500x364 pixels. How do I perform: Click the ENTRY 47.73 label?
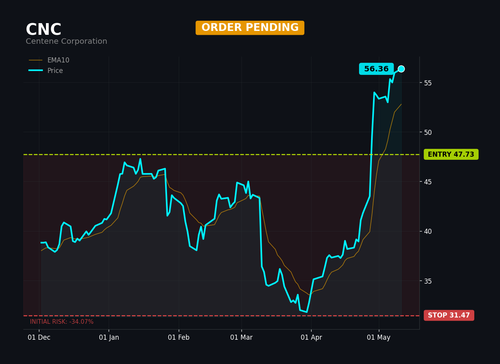[x=451, y=154]
